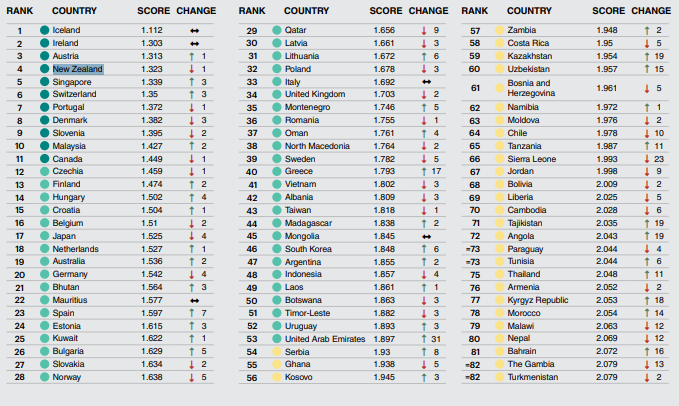The height and width of the screenshot is (406, 679).
Task: Click Turkmenistan's score 2.079
Action: 607,377
